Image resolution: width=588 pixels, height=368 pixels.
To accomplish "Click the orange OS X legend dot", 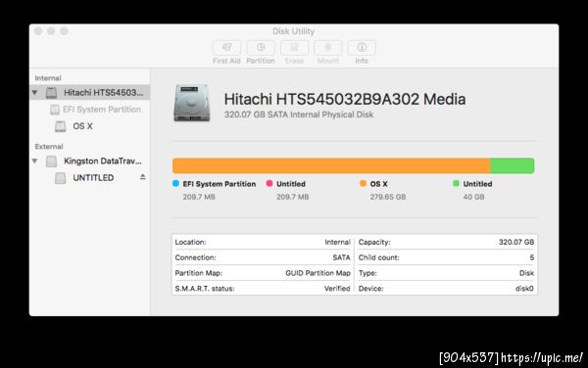I will coord(363,183).
